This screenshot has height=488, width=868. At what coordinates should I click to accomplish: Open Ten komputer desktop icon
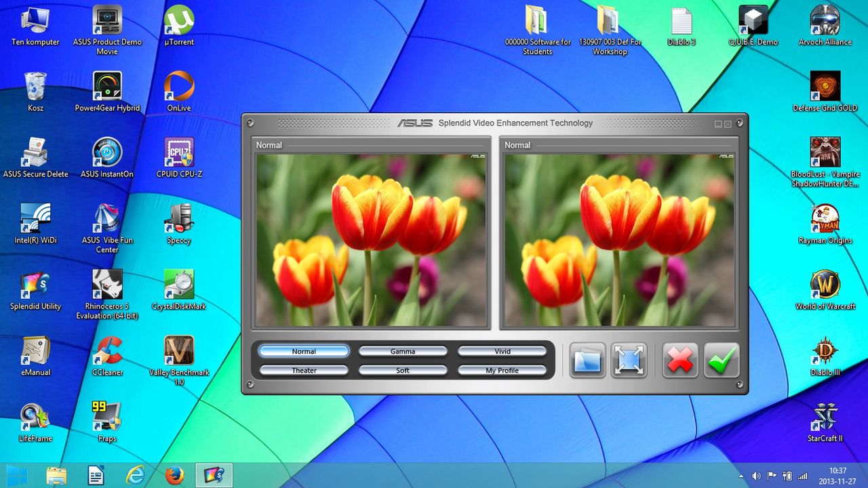[x=35, y=26]
